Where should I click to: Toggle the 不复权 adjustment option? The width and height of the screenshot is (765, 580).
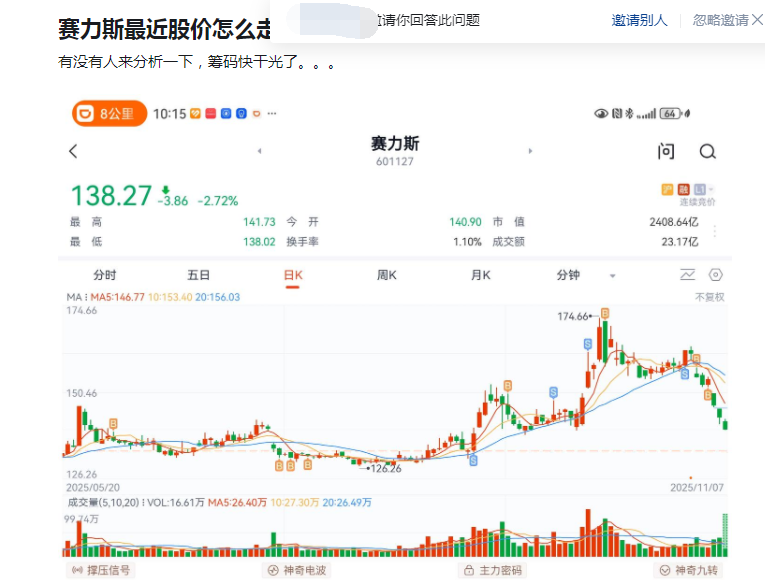click(710, 297)
